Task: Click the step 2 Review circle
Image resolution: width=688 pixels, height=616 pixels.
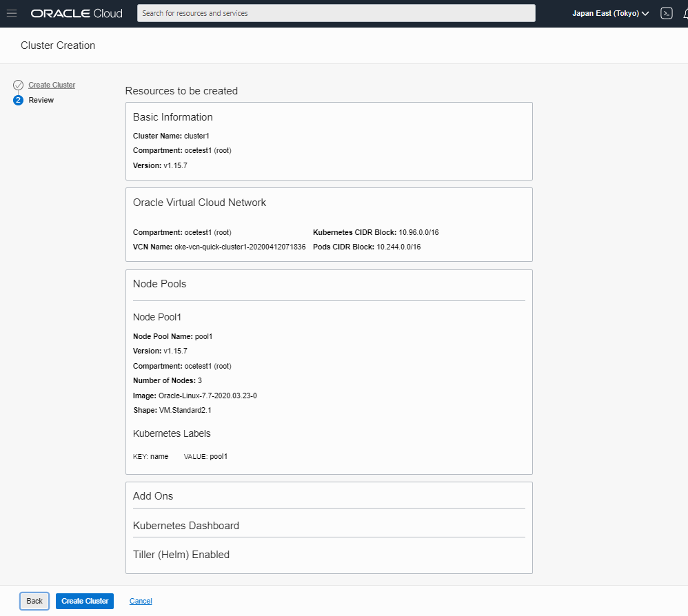Action: [18, 100]
